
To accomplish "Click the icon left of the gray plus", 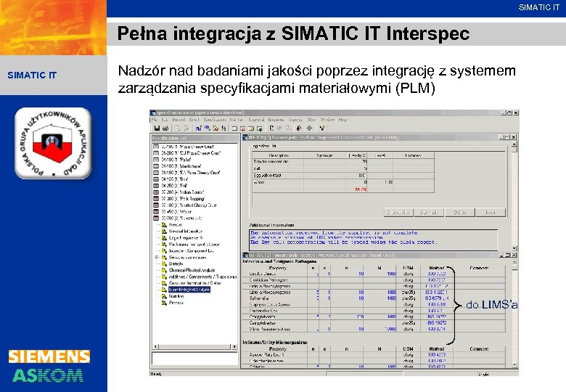I will click(x=299, y=128).
